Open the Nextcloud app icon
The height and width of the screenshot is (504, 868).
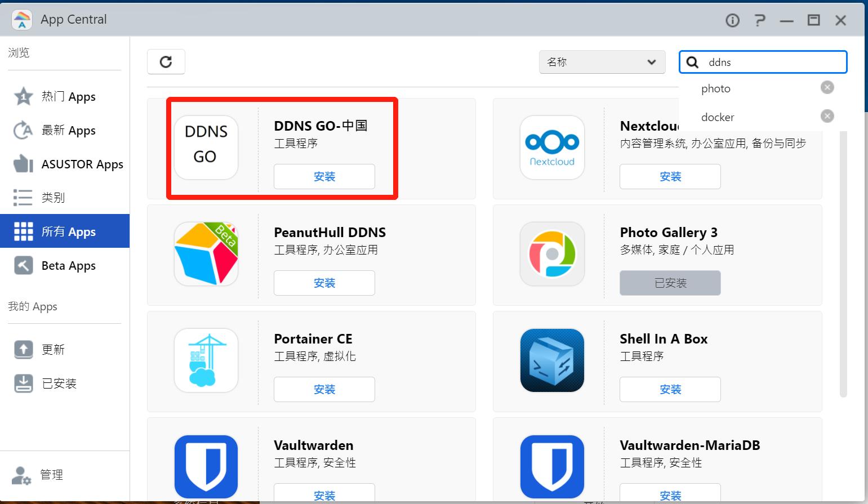(x=552, y=148)
